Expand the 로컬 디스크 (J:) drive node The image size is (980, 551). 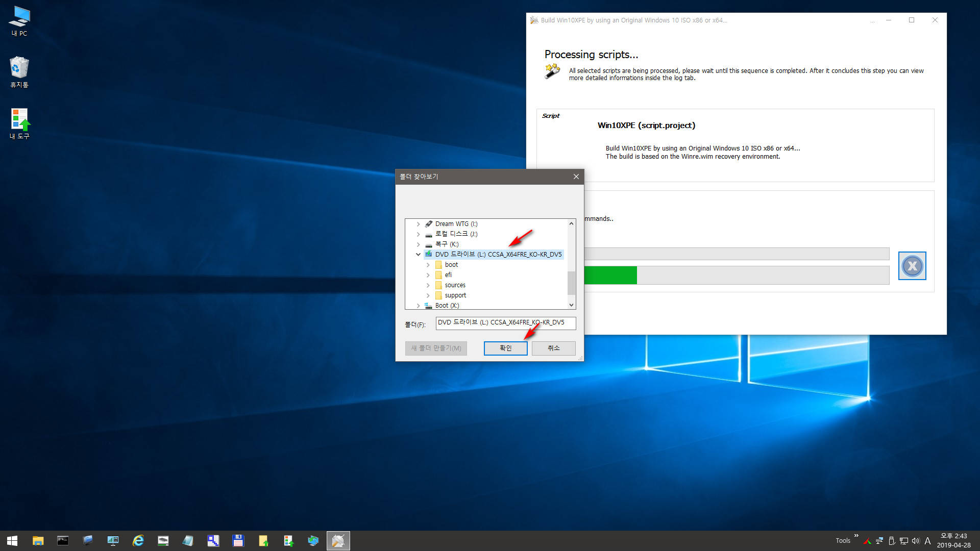418,234
